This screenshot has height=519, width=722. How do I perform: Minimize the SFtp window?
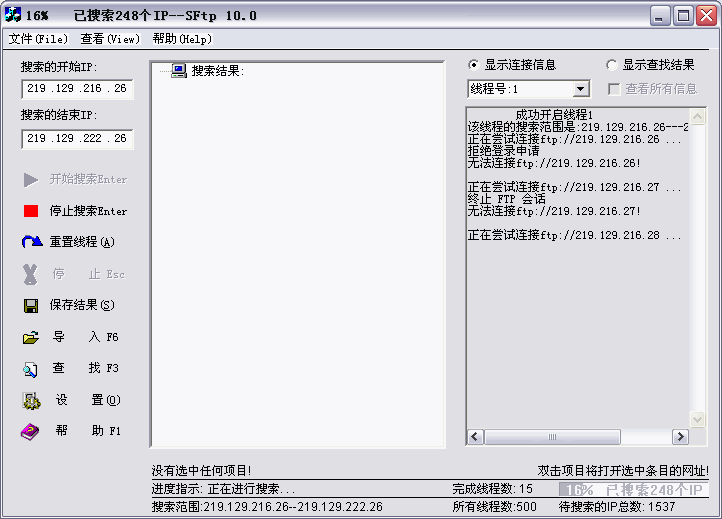[x=659, y=16]
